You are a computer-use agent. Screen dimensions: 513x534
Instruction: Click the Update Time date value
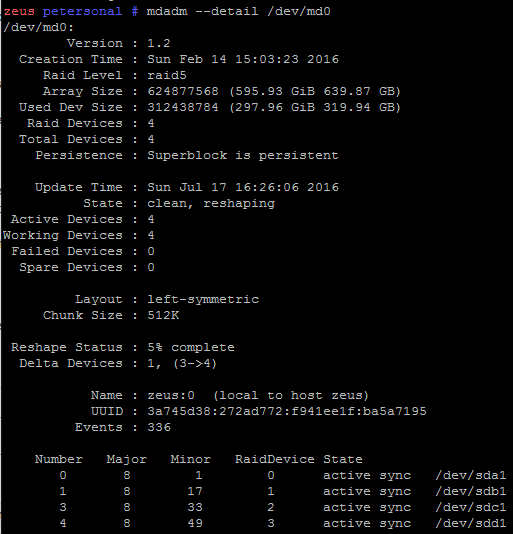point(243,187)
